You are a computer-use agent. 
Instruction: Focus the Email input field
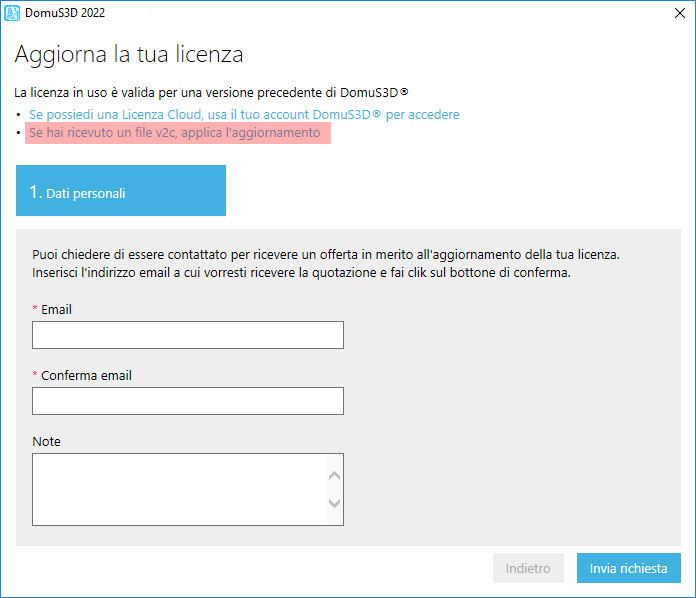(x=188, y=335)
